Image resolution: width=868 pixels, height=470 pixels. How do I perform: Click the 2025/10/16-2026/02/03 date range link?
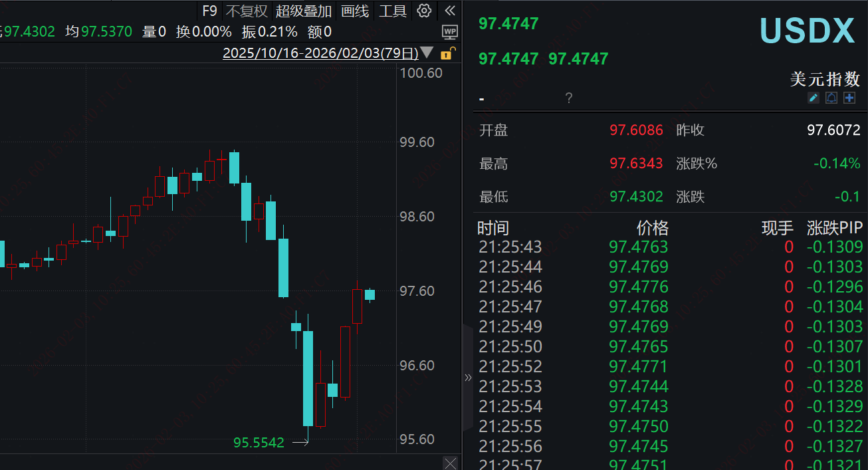tap(320, 53)
